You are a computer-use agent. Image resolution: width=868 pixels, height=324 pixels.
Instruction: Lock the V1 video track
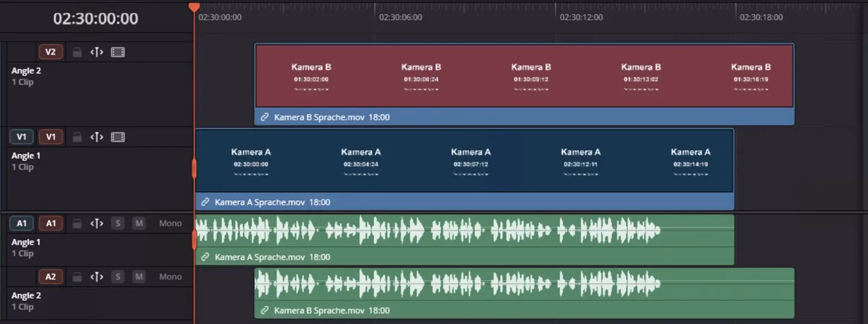pos(77,137)
